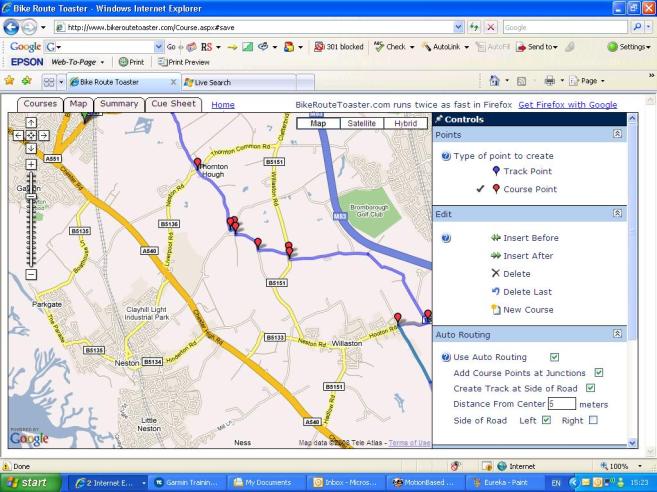Click the Distance From Center input field
Viewport: 657px width, 492px height.
pos(561,404)
